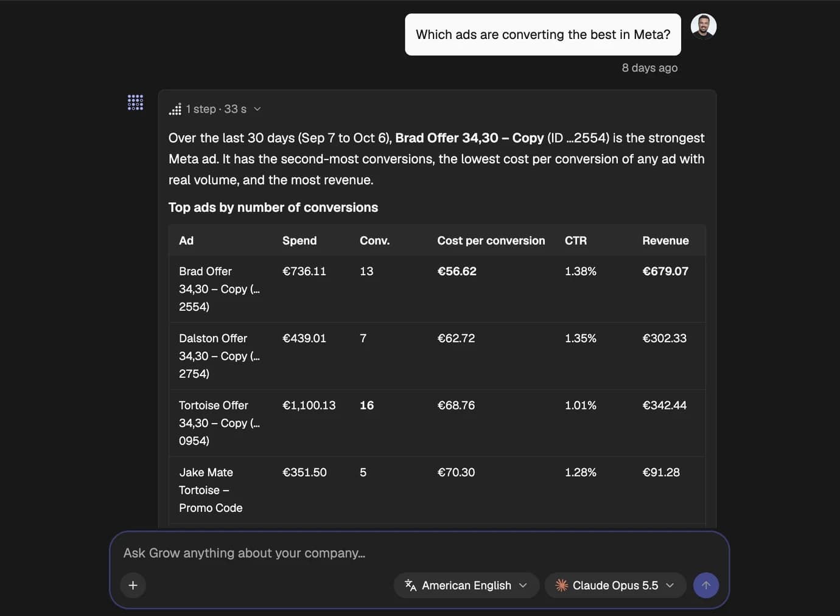Viewport: 840px width, 616px height.
Task: Click the 'Spend' column header
Action: 299,240
